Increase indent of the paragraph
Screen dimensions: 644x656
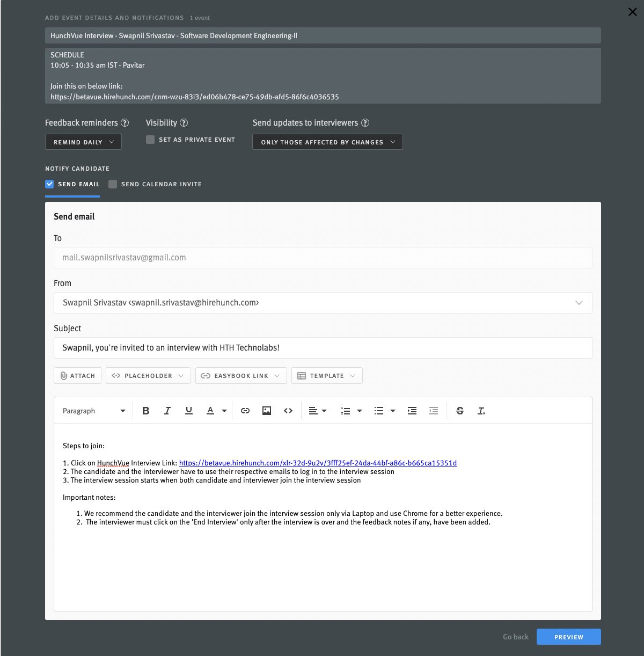[412, 411]
